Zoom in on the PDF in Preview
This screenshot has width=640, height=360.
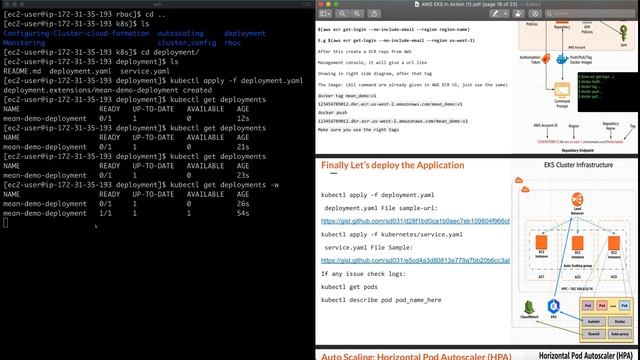[357, 13]
